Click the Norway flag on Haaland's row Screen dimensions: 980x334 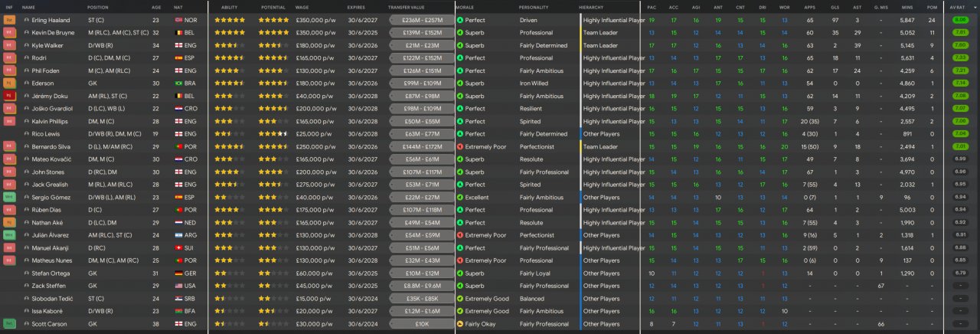pyautogui.click(x=178, y=20)
